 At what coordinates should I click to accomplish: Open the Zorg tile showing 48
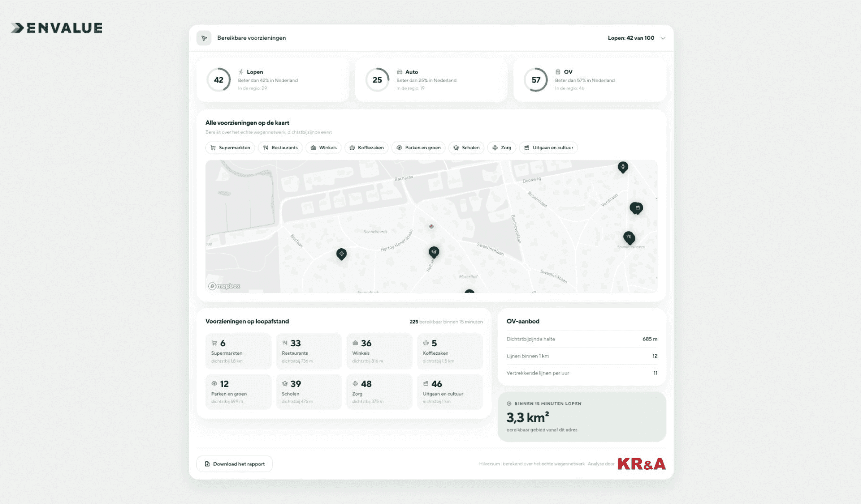(x=379, y=392)
